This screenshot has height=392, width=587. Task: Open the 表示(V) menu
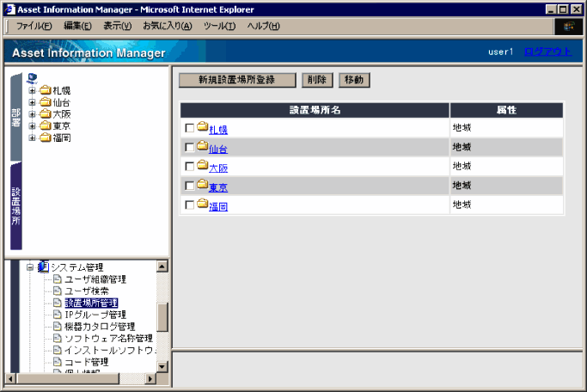point(117,26)
